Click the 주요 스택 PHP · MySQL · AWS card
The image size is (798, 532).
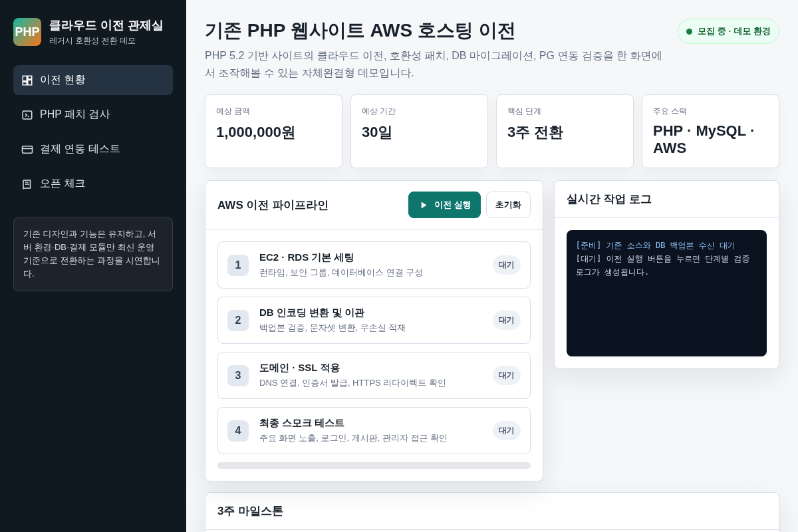[x=710, y=131]
